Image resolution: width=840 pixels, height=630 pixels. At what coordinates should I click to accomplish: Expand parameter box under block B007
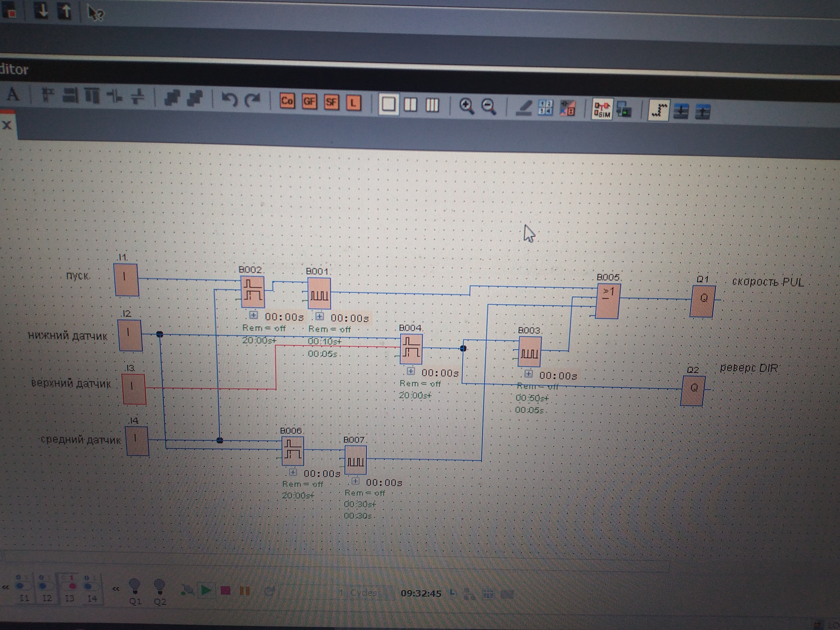pos(355,481)
